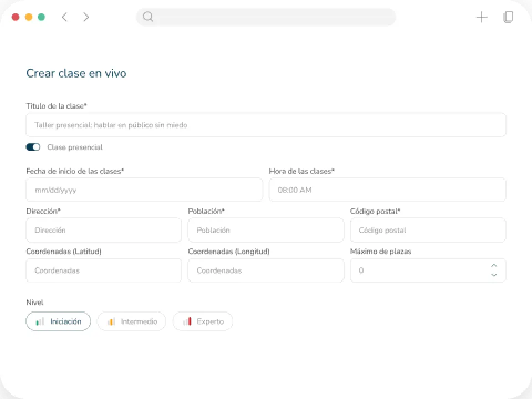Click the browser address bar
The image size is (532, 399).
click(x=265, y=17)
